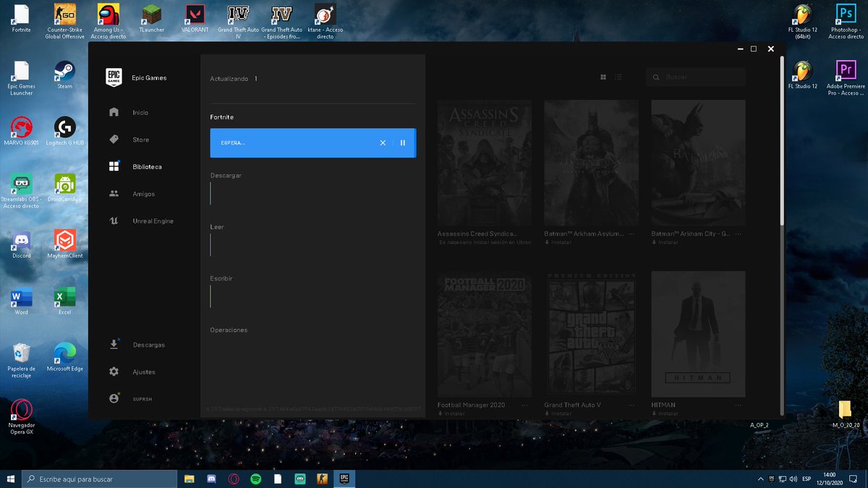868x488 pixels.
Task: Show hidden system tray icons
Action: point(759,479)
